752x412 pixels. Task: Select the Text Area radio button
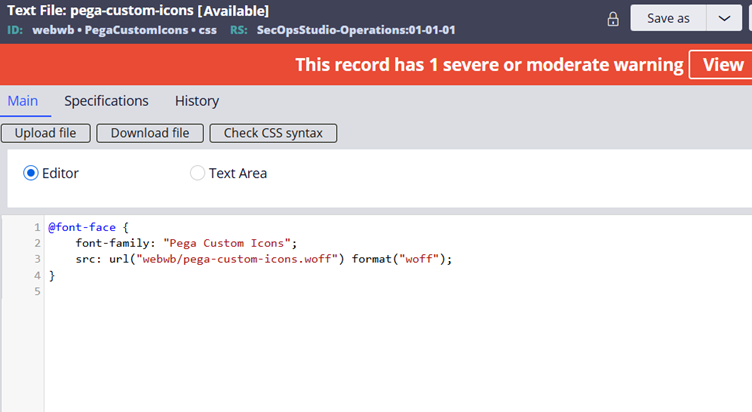197,173
